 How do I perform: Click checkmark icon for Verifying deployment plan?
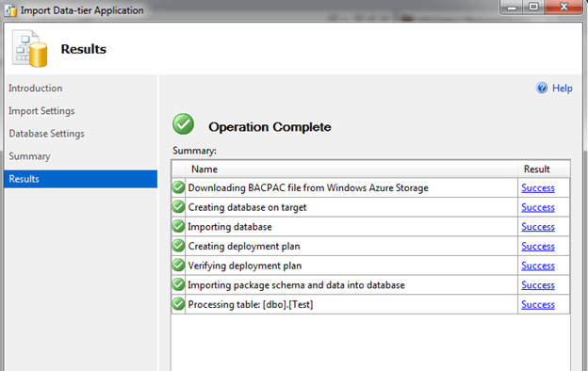[x=178, y=266]
